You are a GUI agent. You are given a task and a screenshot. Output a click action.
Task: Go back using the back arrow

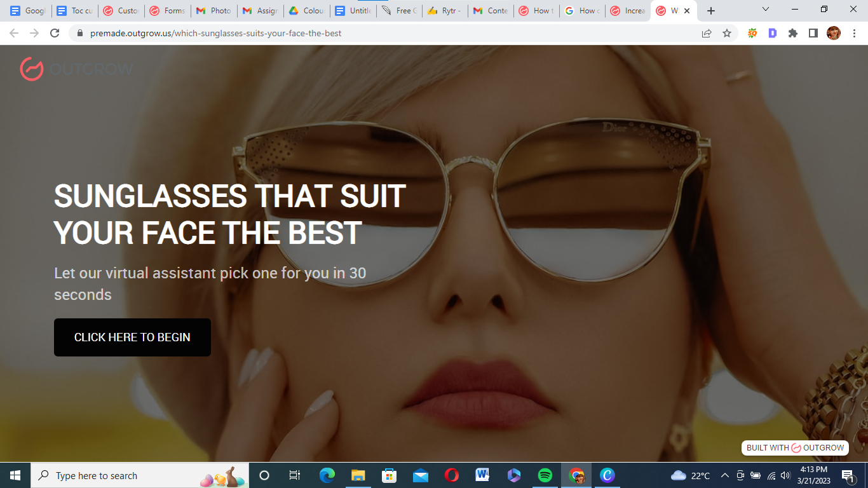[x=14, y=33]
